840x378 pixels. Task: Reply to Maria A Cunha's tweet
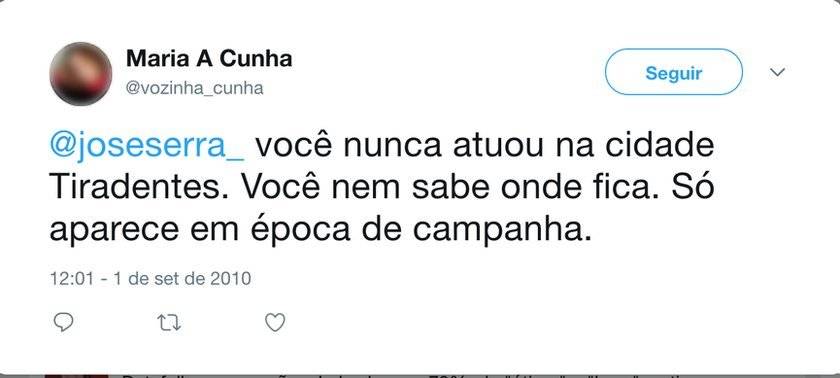tap(64, 322)
